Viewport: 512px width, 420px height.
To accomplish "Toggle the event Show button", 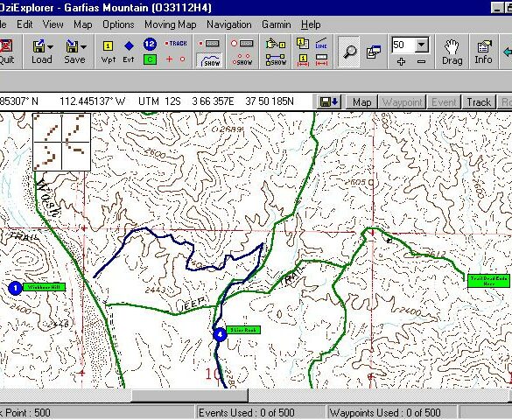I will [242, 59].
